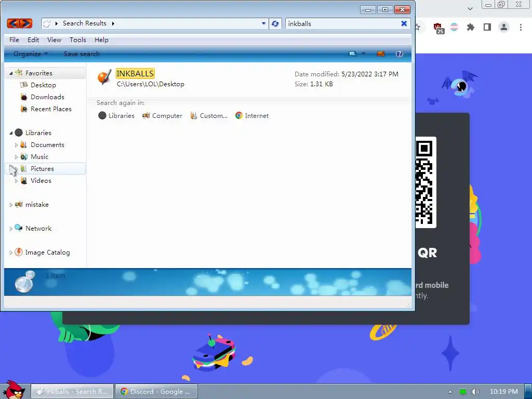This screenshot has width=532, height=399.
Task: Click the 10:19 PM clock
Action: point(504,392)
